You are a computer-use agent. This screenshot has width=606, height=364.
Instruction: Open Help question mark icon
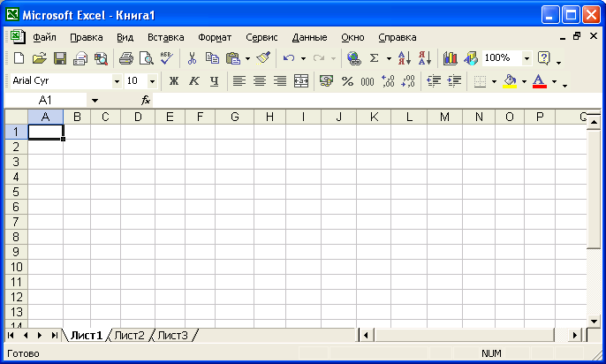(544, 58)
